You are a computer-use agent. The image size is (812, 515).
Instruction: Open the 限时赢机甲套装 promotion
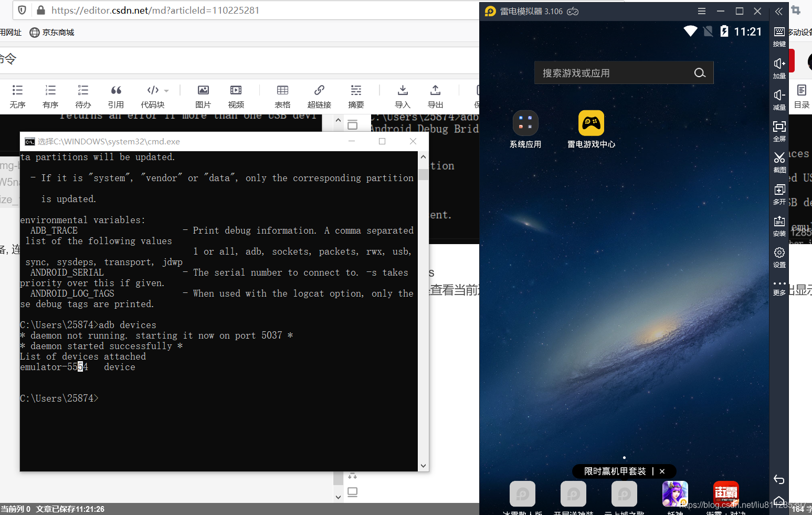(615, 471)
